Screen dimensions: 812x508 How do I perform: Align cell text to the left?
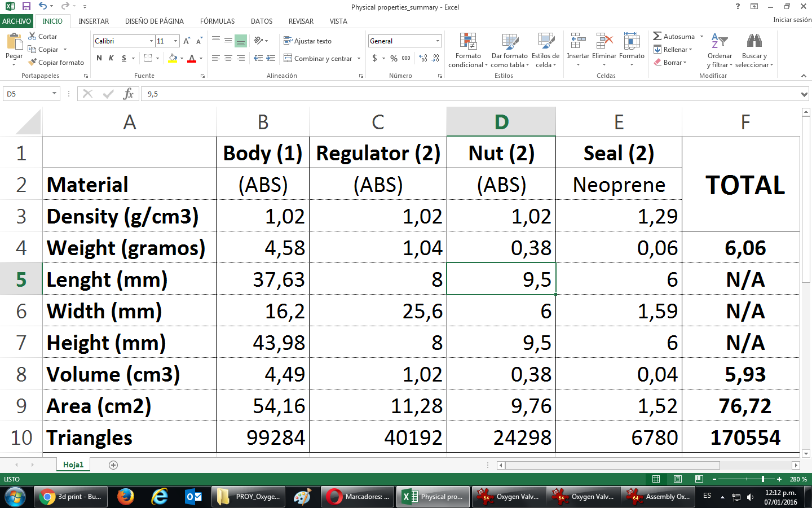[216, 58]
